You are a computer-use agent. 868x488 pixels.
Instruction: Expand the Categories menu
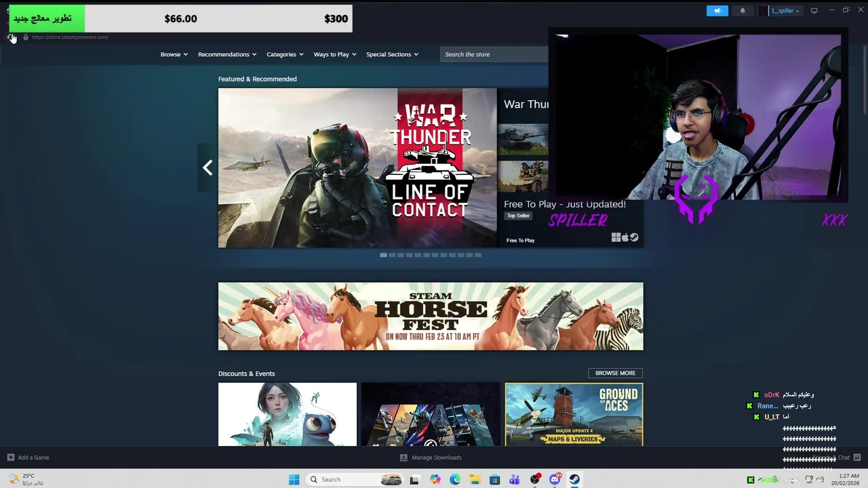coord(285,54)
